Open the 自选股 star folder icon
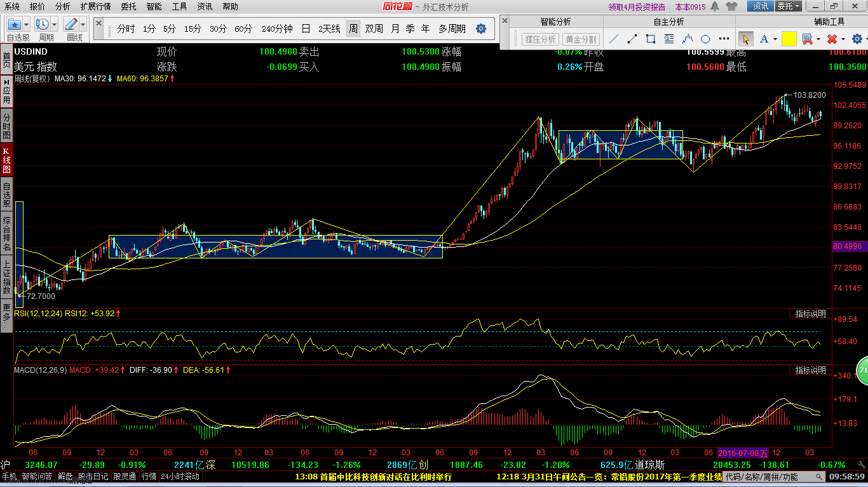868x487 pixels. (x=15, y=24)
